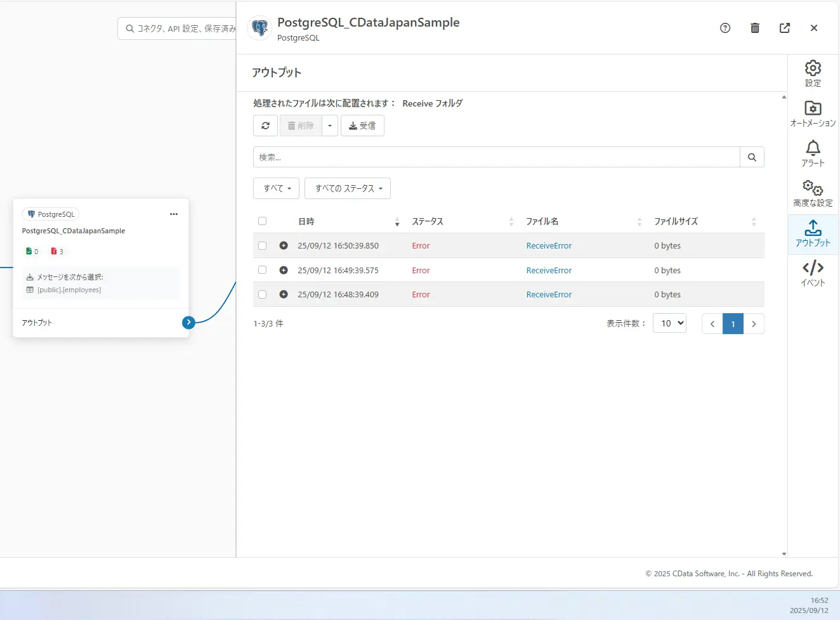Sort by the ファイルサイズ column arrows
This screenshot has height=620, width=840.
[x=754, y=222]
